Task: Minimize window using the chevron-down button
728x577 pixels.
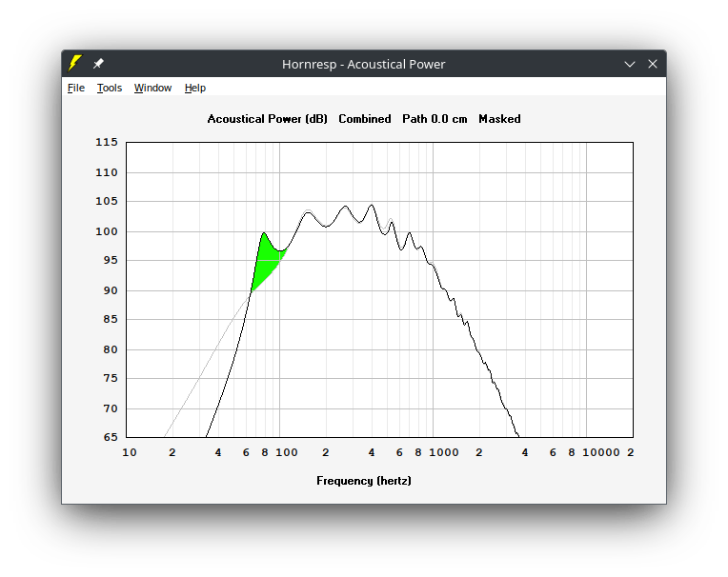Action: (630, 64)
